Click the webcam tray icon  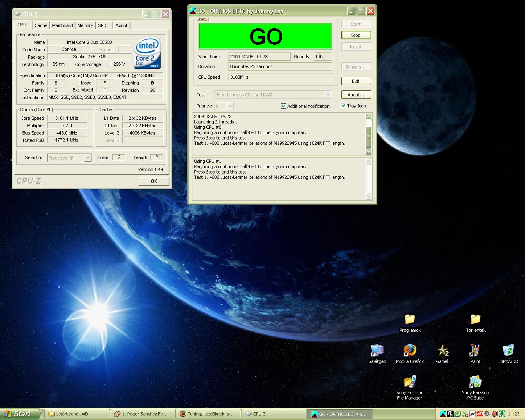coord(487,414)
